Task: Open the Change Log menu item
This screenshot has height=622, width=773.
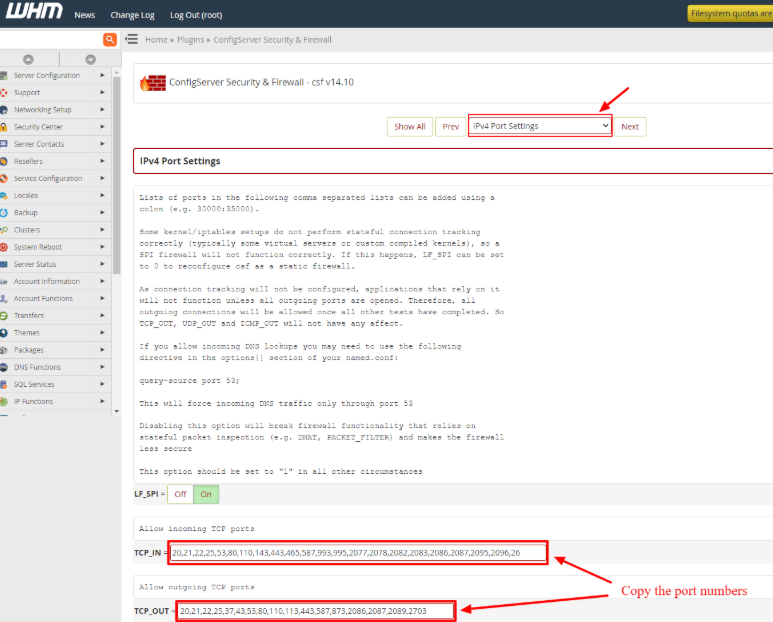Action: [132, 15]
